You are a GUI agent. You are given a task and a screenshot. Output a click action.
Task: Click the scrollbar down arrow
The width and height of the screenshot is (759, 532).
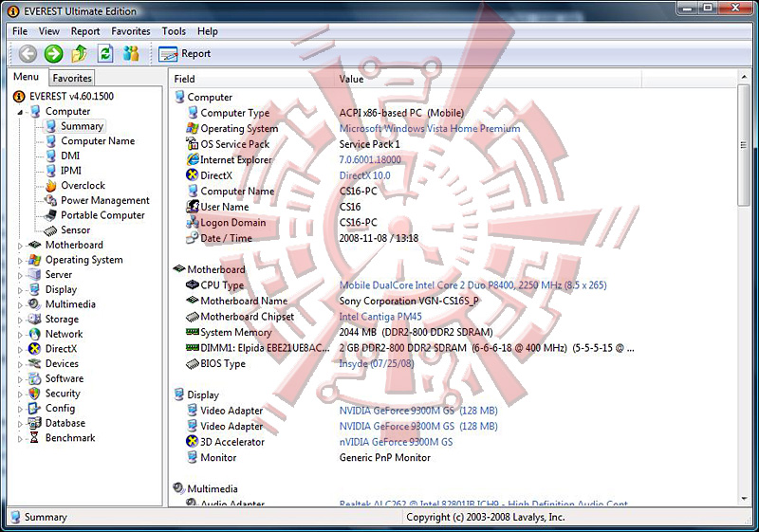pos(744,499)
